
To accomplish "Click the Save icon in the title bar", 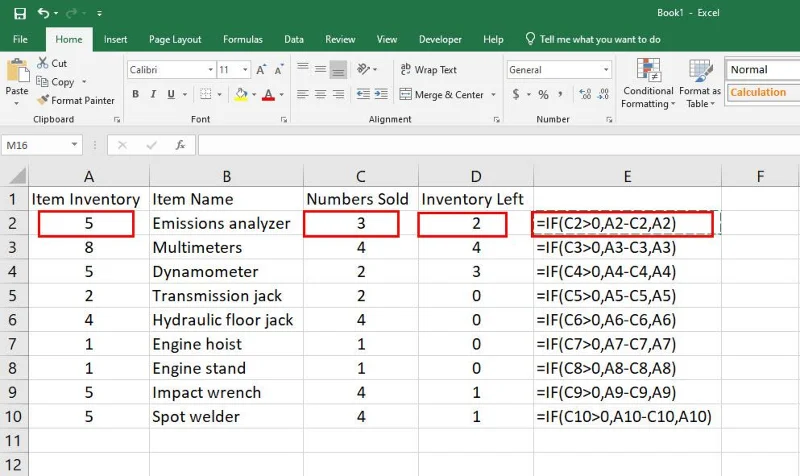I will pyautogui.click(x=20, y=13).
